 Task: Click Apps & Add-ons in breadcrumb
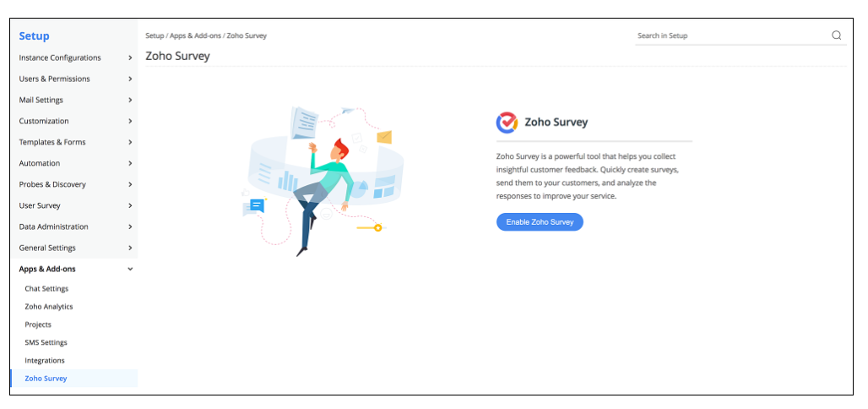click(195, 35)
